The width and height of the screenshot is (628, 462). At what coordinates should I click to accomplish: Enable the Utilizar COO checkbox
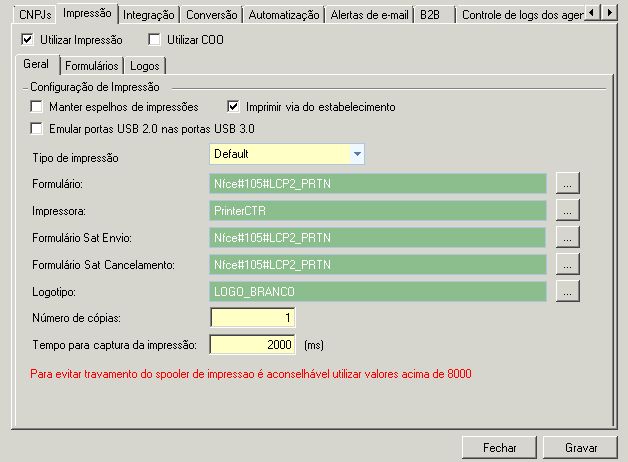point(154,40)
